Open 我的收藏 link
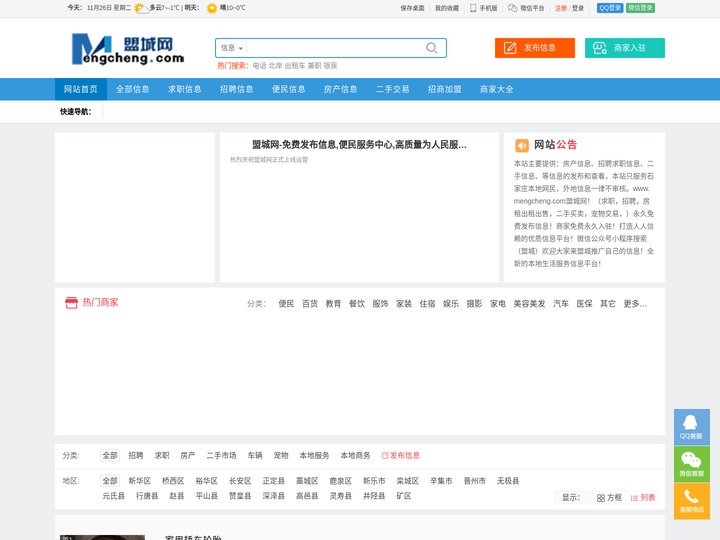Viewport: 720px width, 540px height. click(x=447, y=8)
